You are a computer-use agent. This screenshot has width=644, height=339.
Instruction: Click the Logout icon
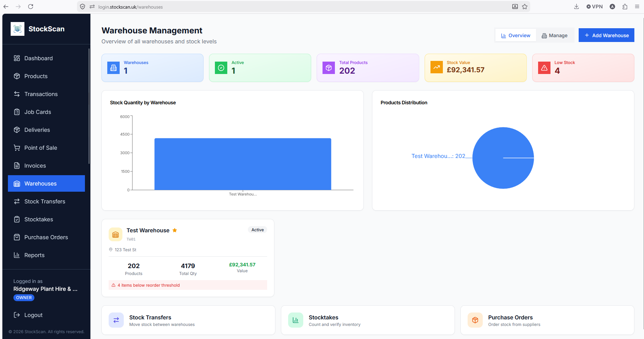click(17, 315)
